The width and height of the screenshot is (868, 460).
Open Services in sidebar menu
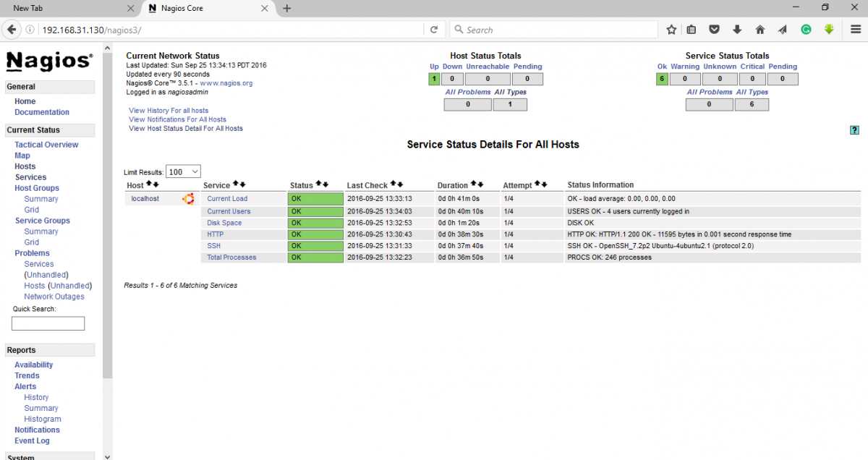(30, 177)
